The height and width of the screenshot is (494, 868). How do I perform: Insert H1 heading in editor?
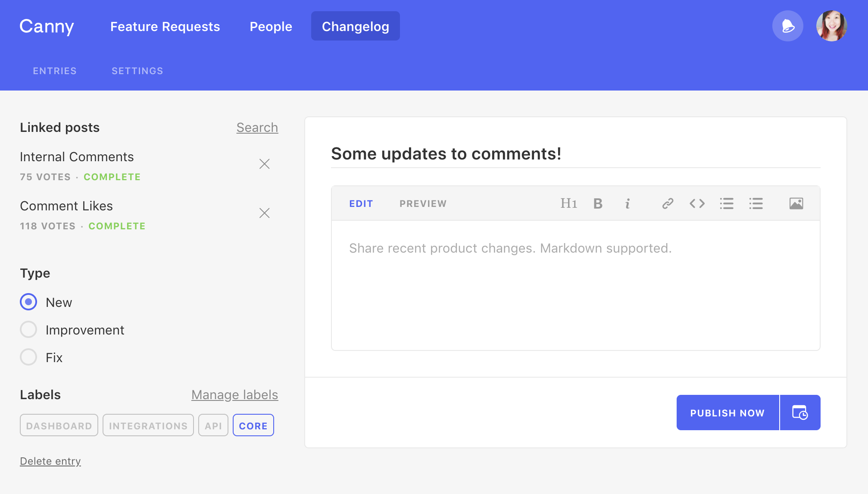click(568, 203)
